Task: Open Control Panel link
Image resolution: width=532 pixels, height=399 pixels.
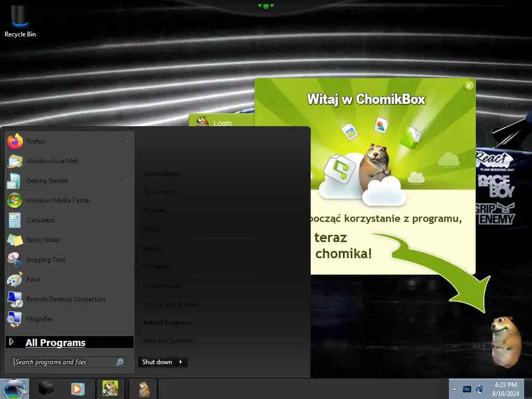Action: click(162, 286)
